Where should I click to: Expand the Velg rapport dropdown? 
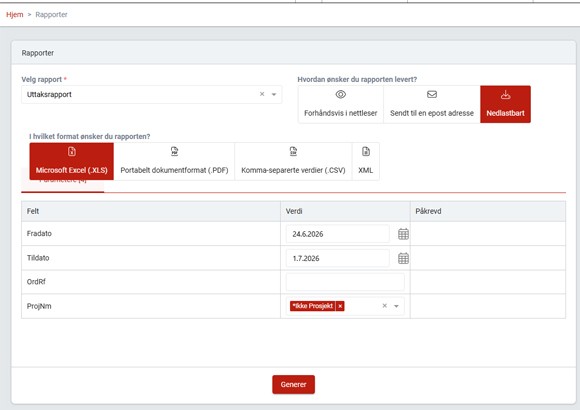274,94
